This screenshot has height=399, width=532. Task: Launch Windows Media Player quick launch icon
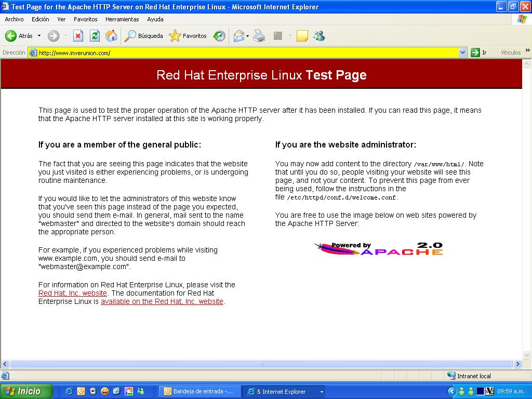click(92, 391)
